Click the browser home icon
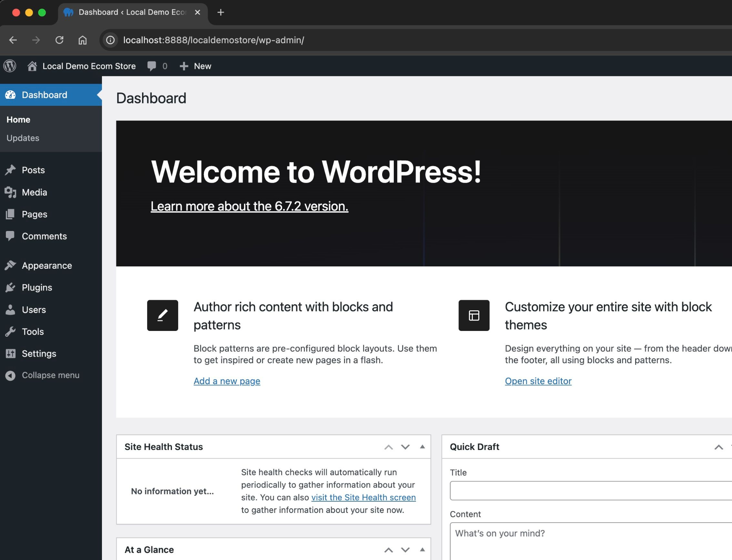Viewport: 732px width, 560px height. [83, 40]
